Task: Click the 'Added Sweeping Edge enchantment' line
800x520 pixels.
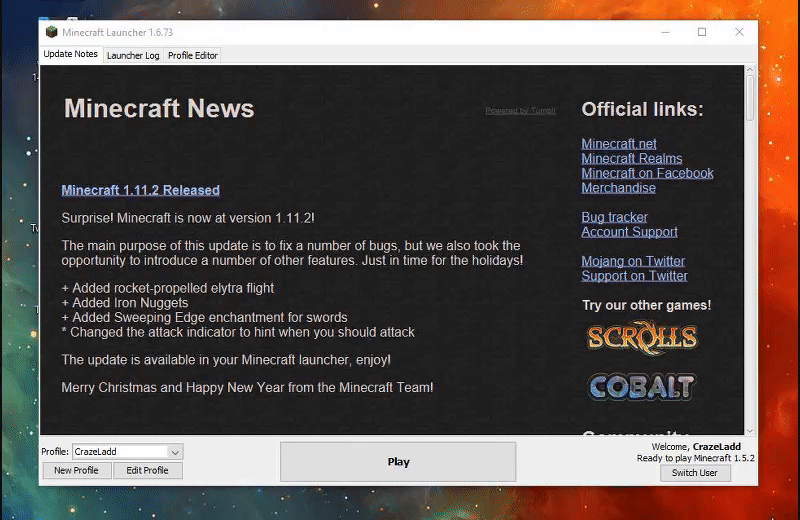Action: [204, 317]
